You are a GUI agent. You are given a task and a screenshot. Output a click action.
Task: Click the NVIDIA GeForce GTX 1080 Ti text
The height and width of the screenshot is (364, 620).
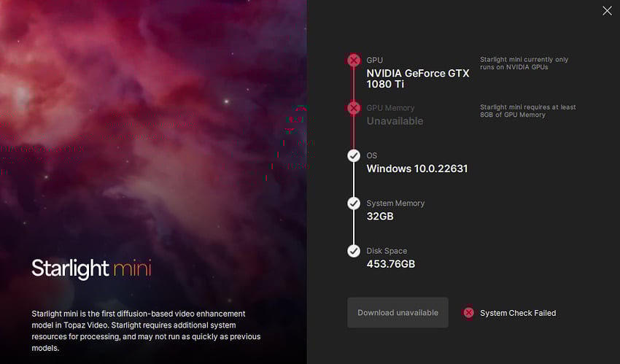pyautogui.click(x=417, y=79)
